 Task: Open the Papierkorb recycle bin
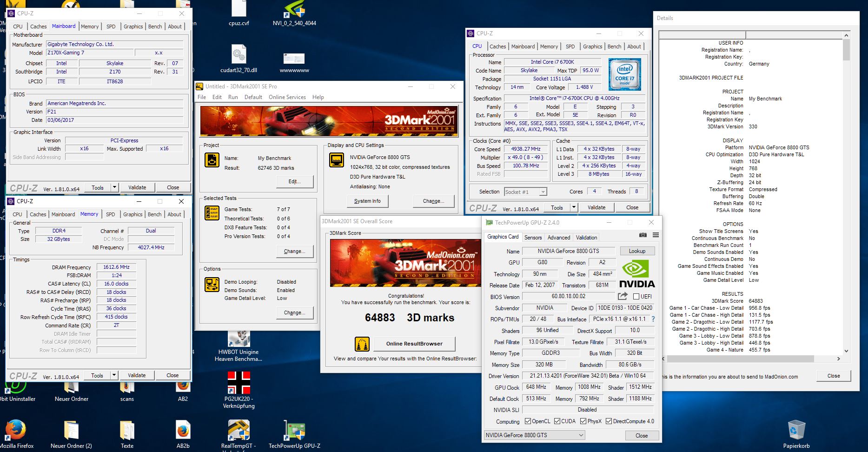pyautogui.click(x=796, y=434)
